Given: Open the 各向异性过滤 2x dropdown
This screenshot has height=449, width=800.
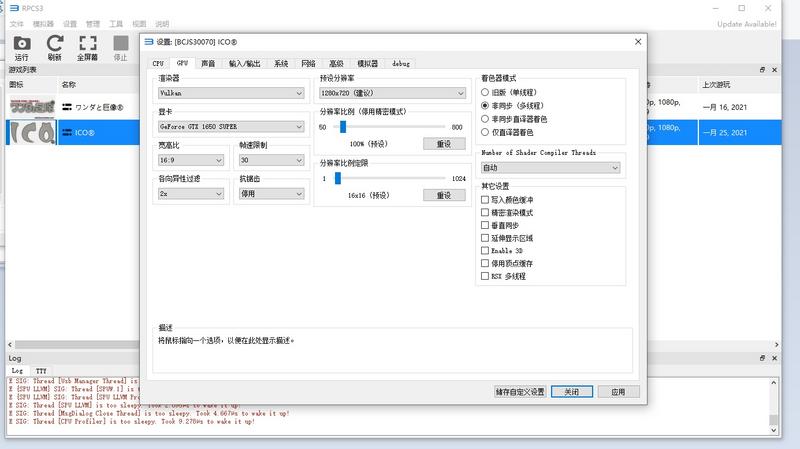Looking at the screenshot, I should [x=191, y=194].
